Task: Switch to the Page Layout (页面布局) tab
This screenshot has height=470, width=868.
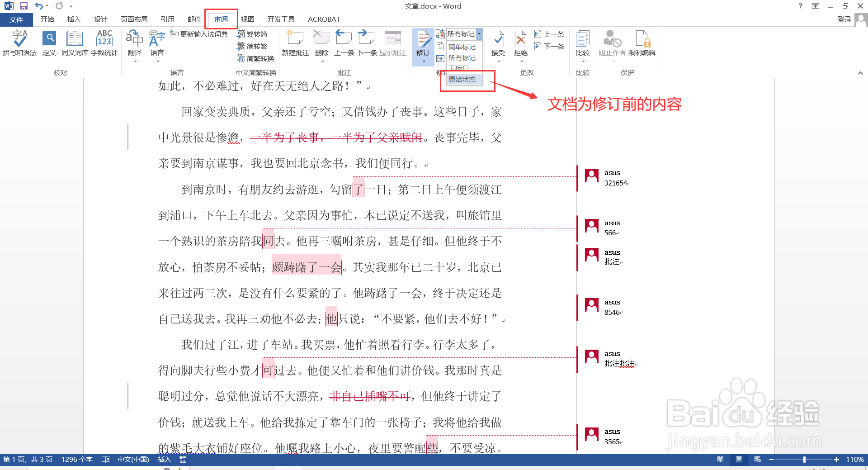Action: click(134, 19)
